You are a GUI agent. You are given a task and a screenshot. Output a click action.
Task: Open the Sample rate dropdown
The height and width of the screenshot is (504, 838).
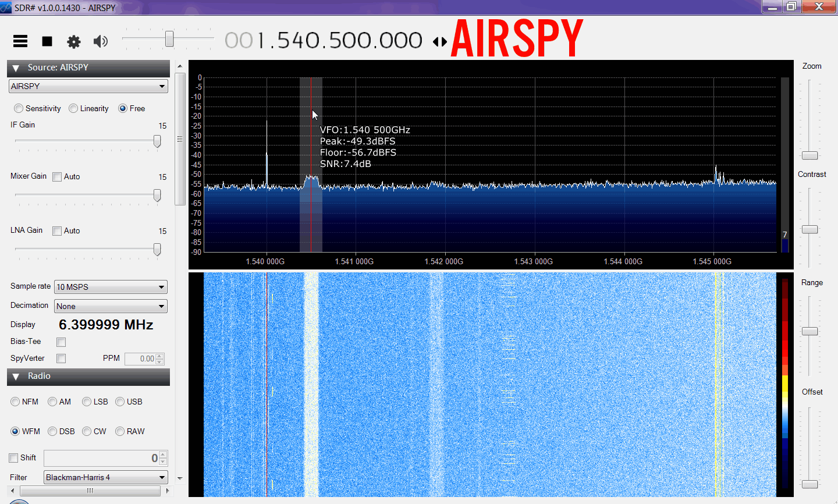pos(111,287)
